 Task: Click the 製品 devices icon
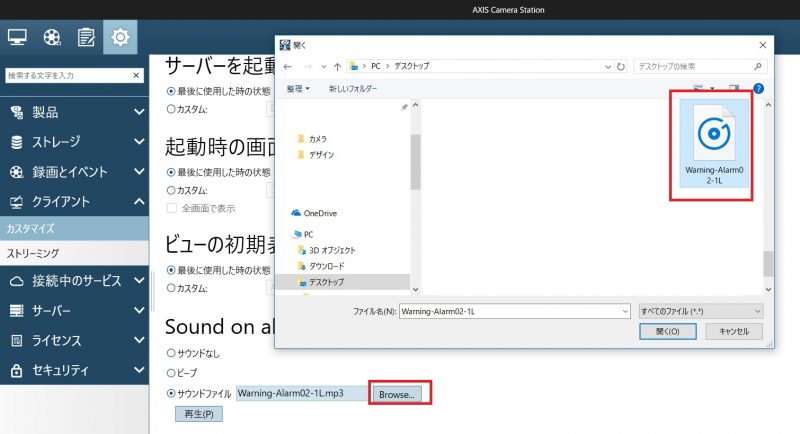tap(17, 112)
